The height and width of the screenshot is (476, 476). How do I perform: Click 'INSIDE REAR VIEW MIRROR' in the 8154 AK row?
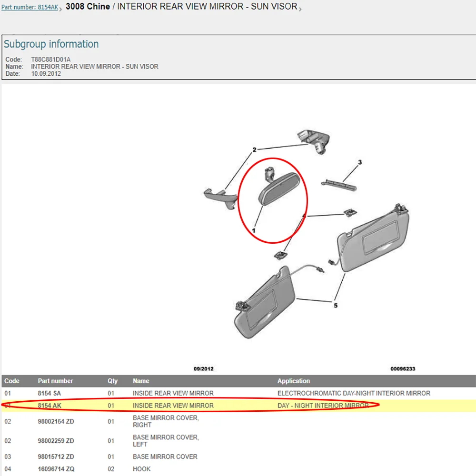click(173, 406)
